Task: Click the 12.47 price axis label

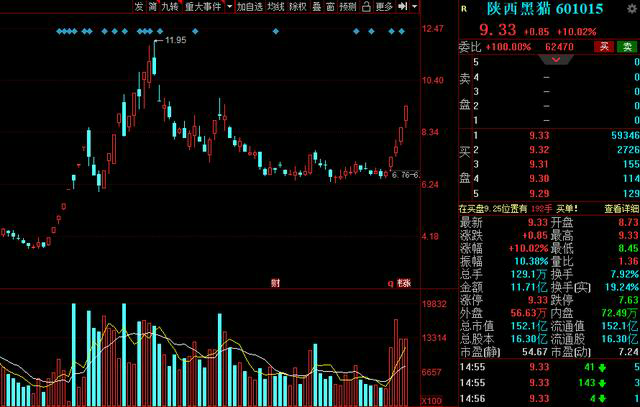Action: click(433, 29)
